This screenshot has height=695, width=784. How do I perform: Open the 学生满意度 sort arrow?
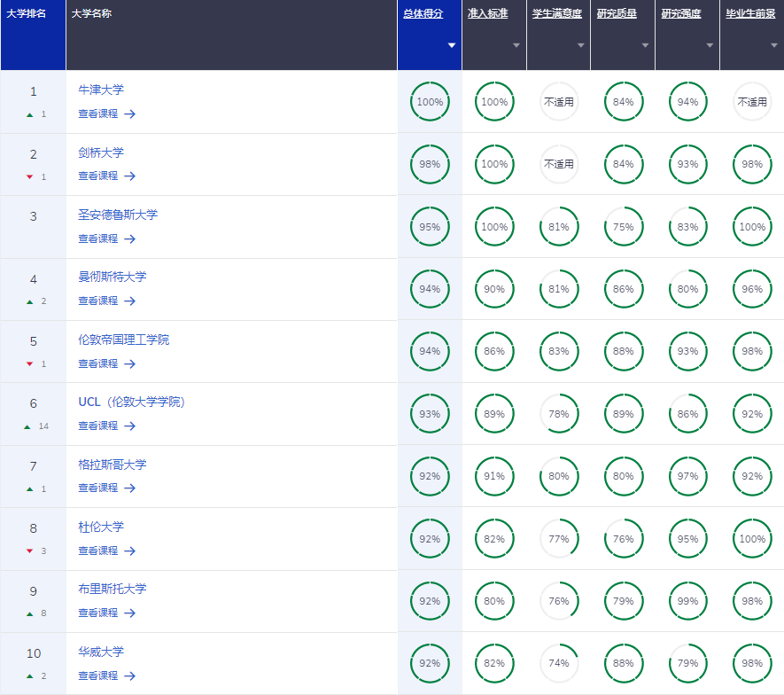[580, 45]
